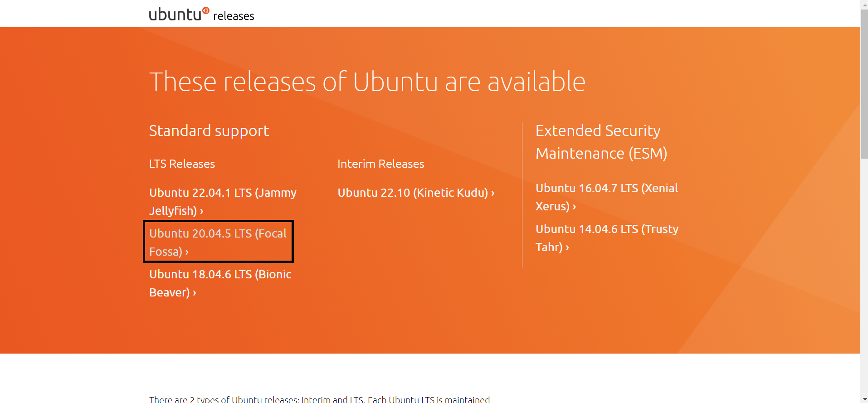Click the chevron after Xenial Xerus

[574, 207]
